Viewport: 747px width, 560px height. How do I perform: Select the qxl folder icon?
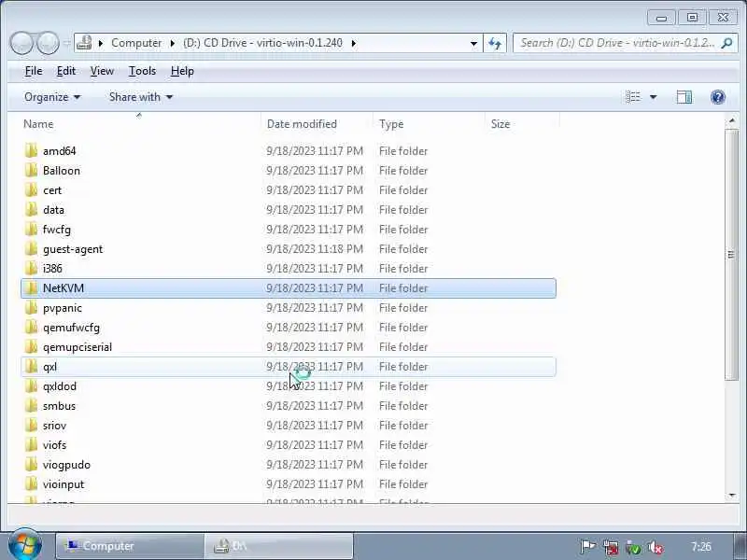[31, 367]
